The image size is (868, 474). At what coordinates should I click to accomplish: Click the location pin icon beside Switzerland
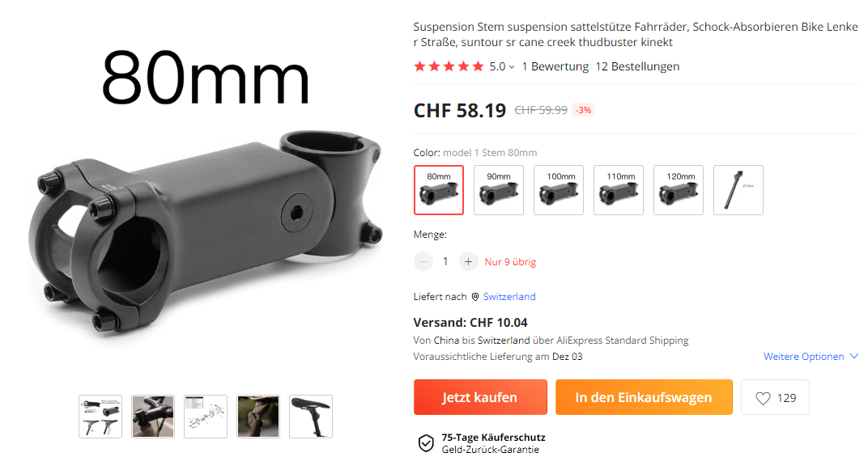pyautogui.click(x=475, y=297)
